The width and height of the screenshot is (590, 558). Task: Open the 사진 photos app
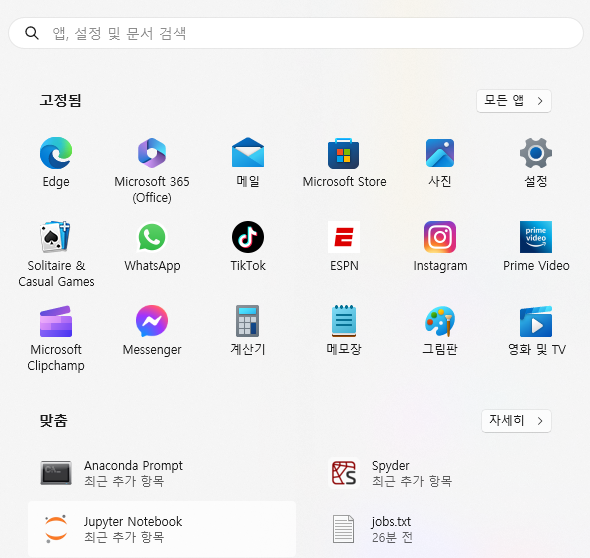pos(440,153)
